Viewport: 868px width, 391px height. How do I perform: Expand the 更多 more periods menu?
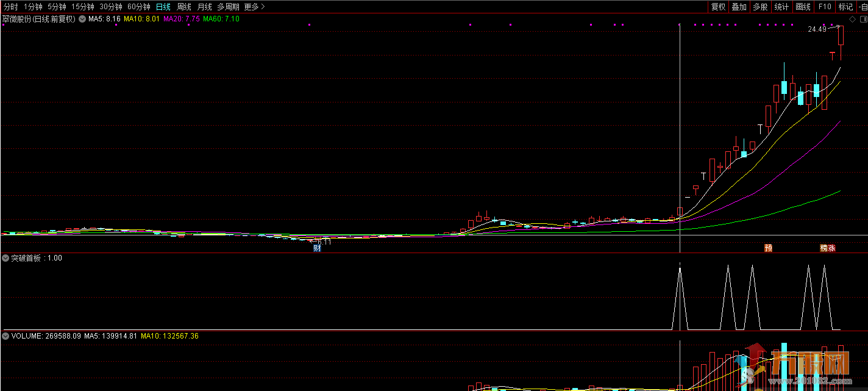pos(254,7)
